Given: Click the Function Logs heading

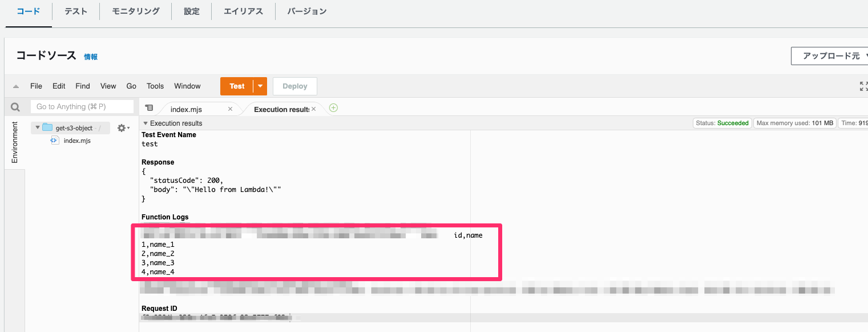Looking at the screenshot, I should [x=165, y=217].
